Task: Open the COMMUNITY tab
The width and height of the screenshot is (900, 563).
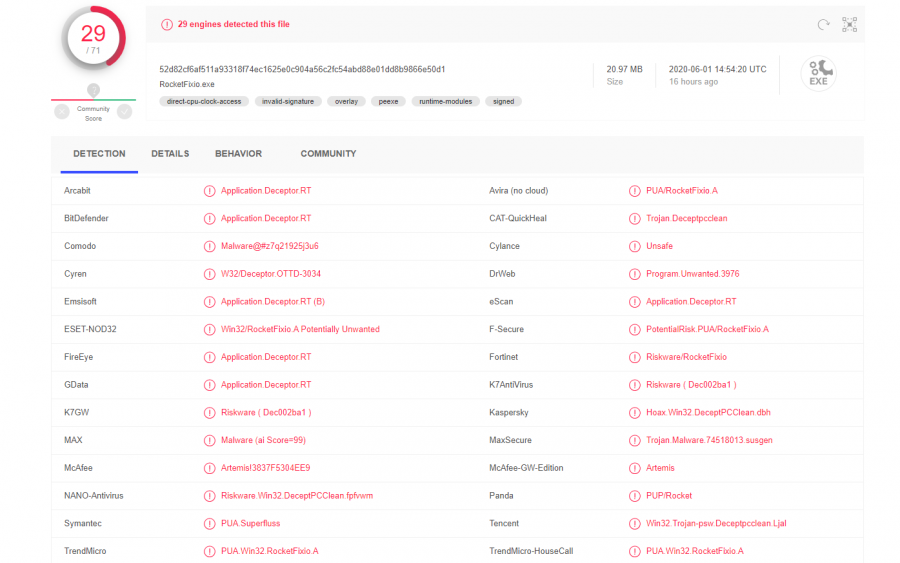Action: click(x=328, y=154)
